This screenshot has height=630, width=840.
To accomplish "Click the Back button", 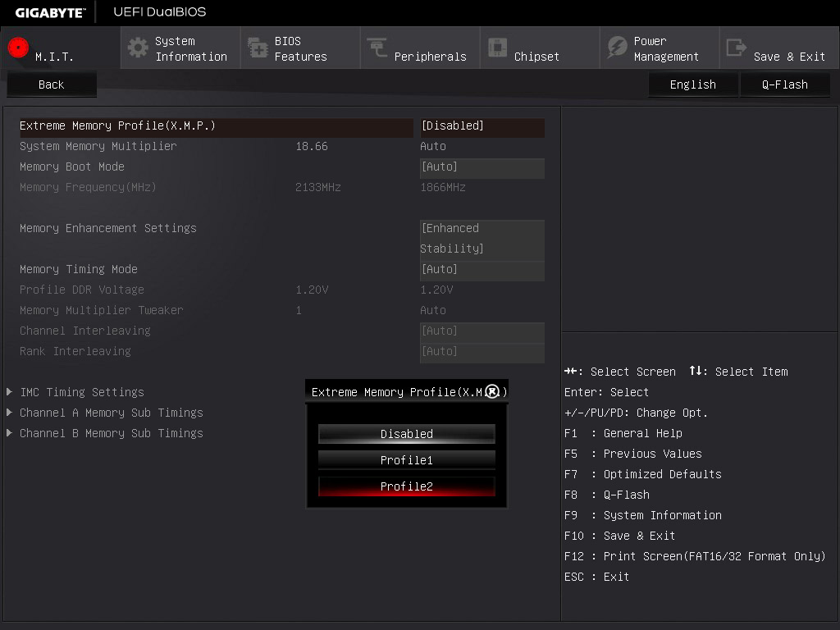I will pyautogui.click(x=52, y=84).
